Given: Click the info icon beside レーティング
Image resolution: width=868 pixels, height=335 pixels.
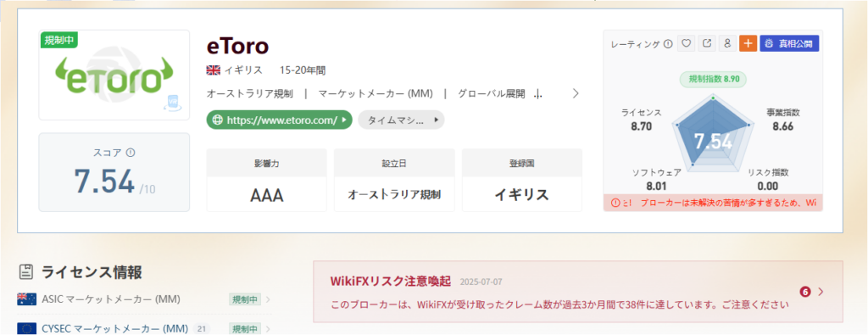Looking at the screenshot, I should (x=668, y=44).
